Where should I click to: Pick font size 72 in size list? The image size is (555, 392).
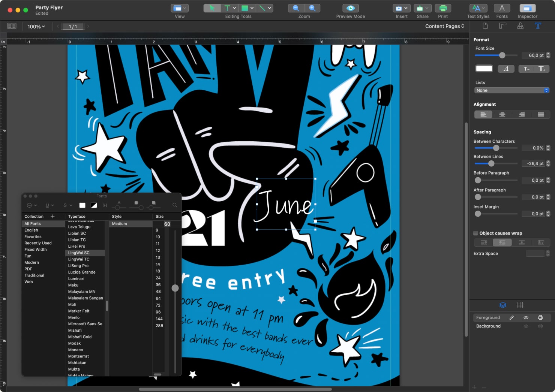click(158, 305)
